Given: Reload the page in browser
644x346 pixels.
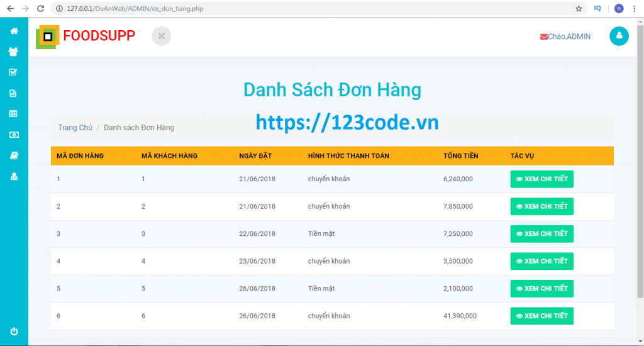Looking at the screenshot, I should coord(40,9).
